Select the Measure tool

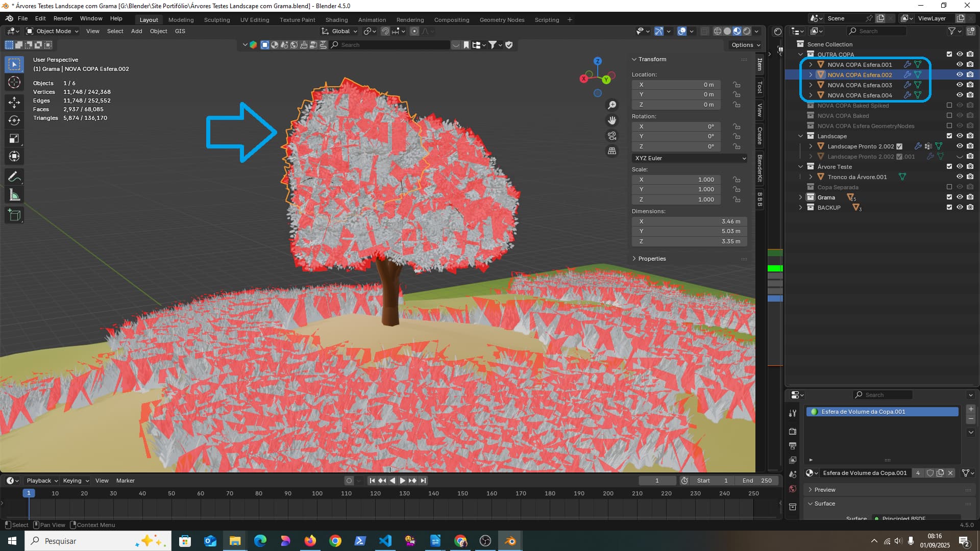(x=14, y=195)
